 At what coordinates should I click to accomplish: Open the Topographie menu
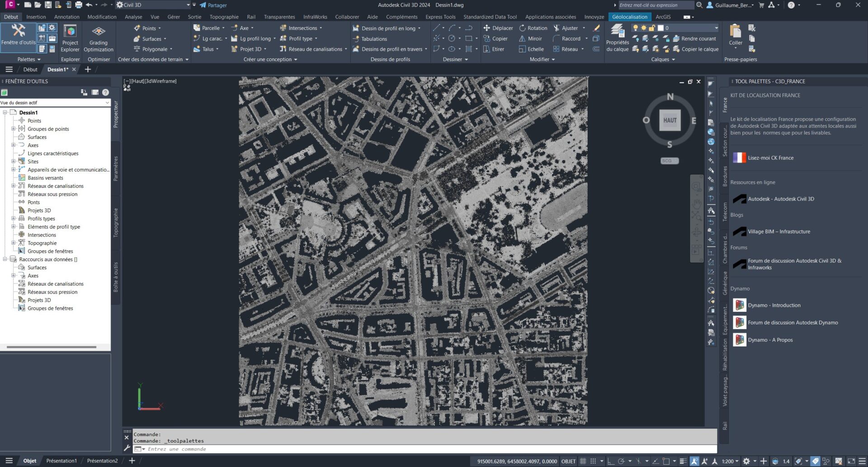coord(224,17)
